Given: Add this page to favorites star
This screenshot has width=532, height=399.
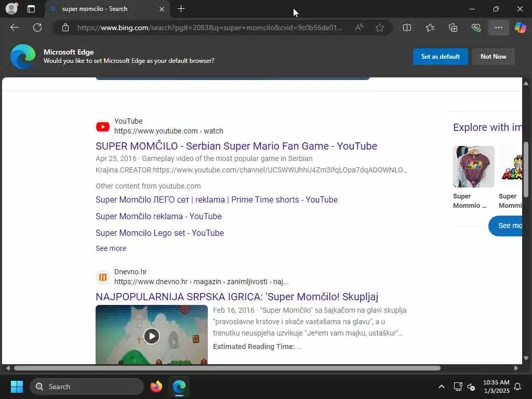Looking at the screenshot, I should click(x=380, y=28).
